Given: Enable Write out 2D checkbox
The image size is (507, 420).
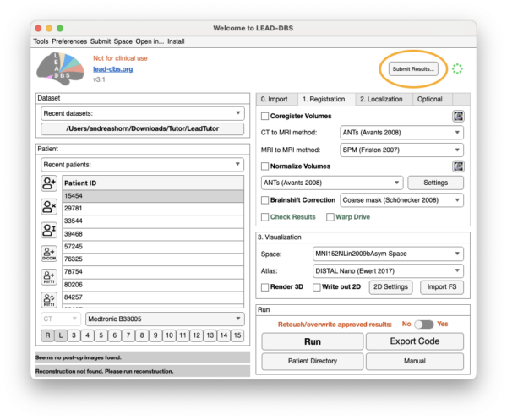Looking at the screenshot, I should tap(317, 287).
